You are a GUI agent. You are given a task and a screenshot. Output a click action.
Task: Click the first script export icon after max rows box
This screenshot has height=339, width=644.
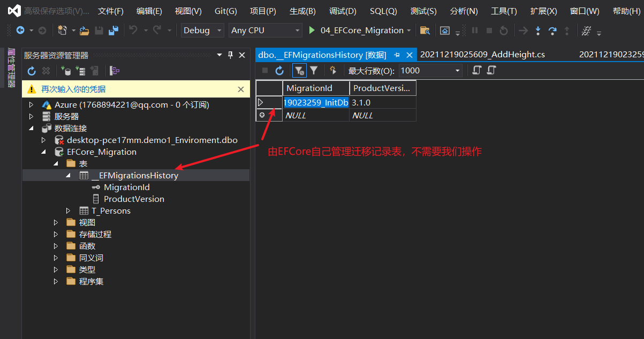[476, 70]
